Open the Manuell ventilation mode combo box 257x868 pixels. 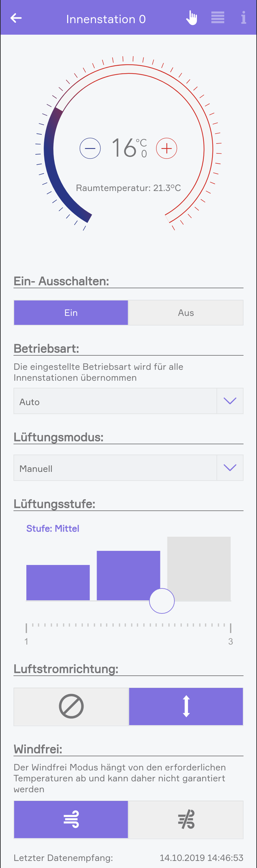click(x=115, y=468)
